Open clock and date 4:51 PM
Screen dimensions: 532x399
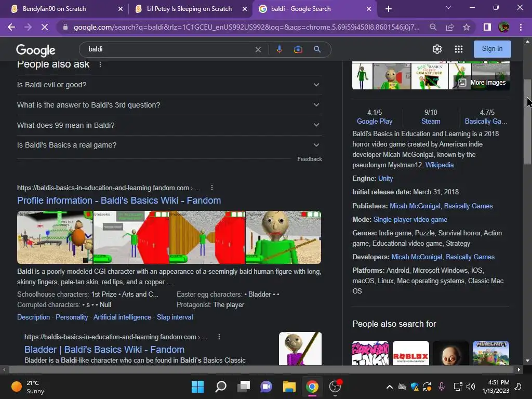click(x=496, y=387)
